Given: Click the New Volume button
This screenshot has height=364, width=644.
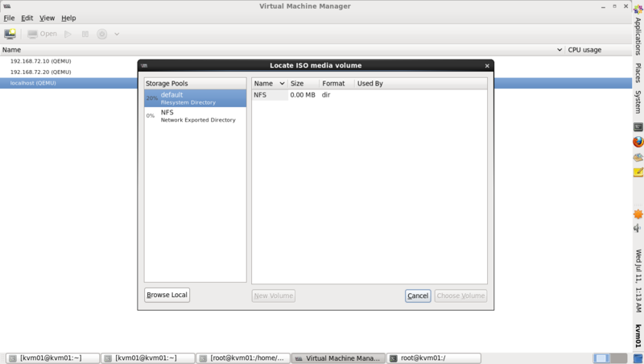Looking at the screenshot, I should click(x=274, y=296).
